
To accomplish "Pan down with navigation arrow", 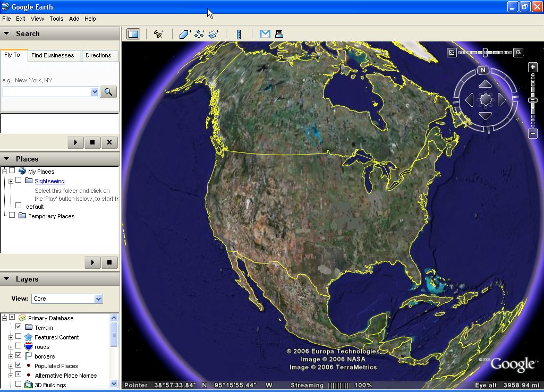I will coord(485,116).
